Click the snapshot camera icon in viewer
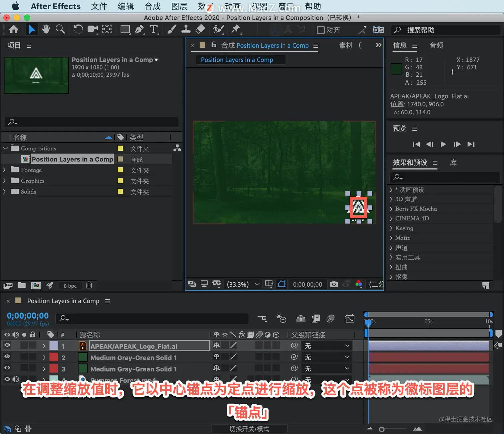Image resolution: width=504 pixels, height=434 pixels. point(334,284)
